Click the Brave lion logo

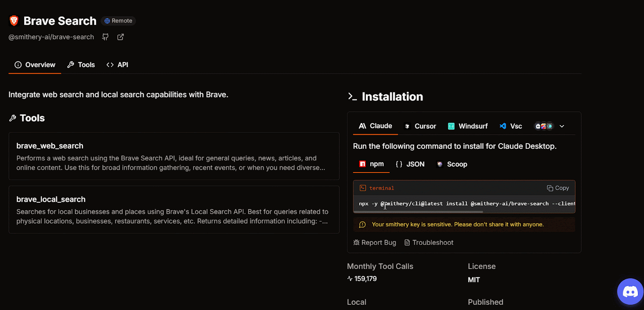click(14, 21)
